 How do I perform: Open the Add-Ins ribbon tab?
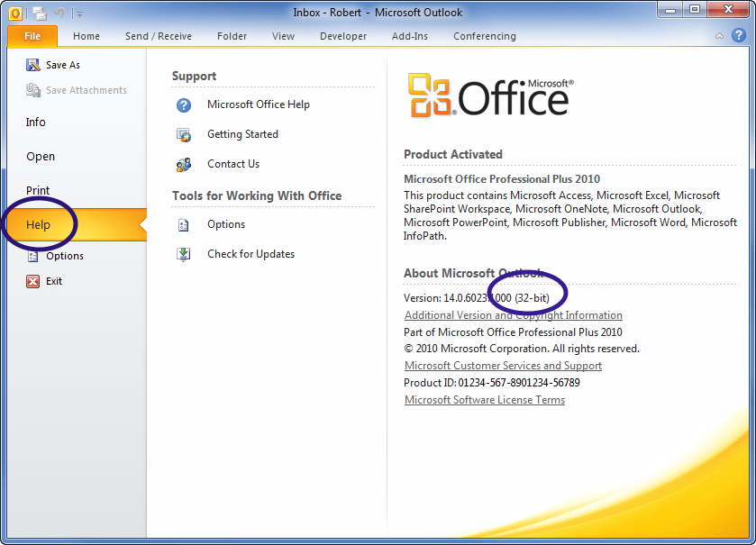coord(409,36)
